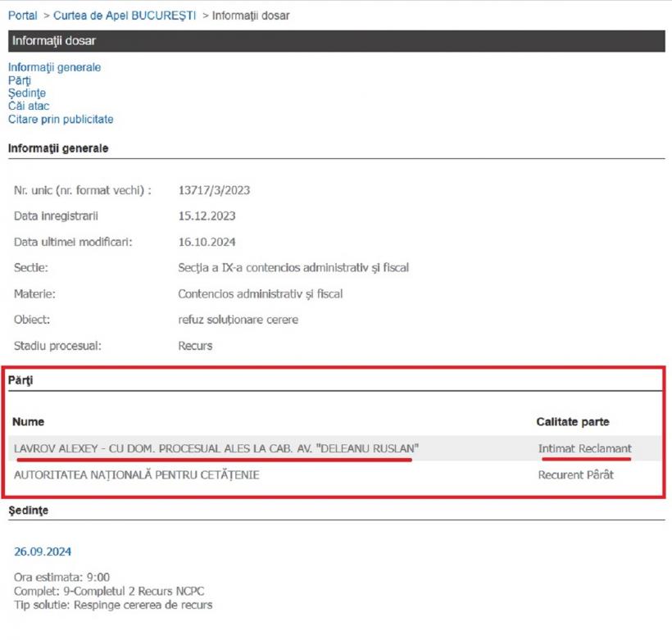Open the Citare prin publicitate link

click(x=61, y=119)
